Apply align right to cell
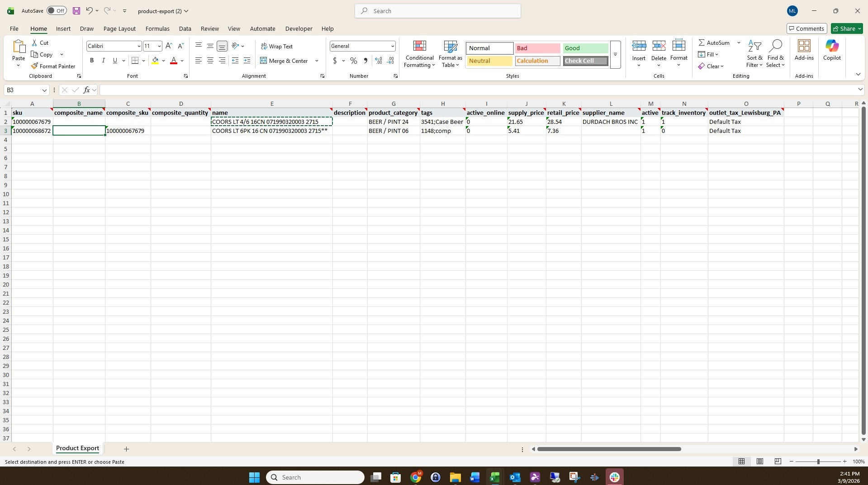Viewport: 868px width, 485px height. [x=222, y=61]
